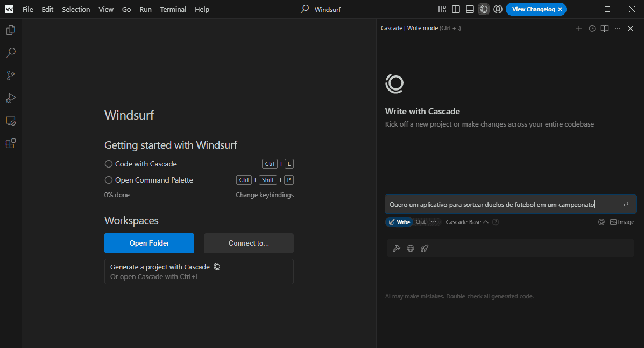Click the Windsurf logo in title bar

(x=9, y=9)
